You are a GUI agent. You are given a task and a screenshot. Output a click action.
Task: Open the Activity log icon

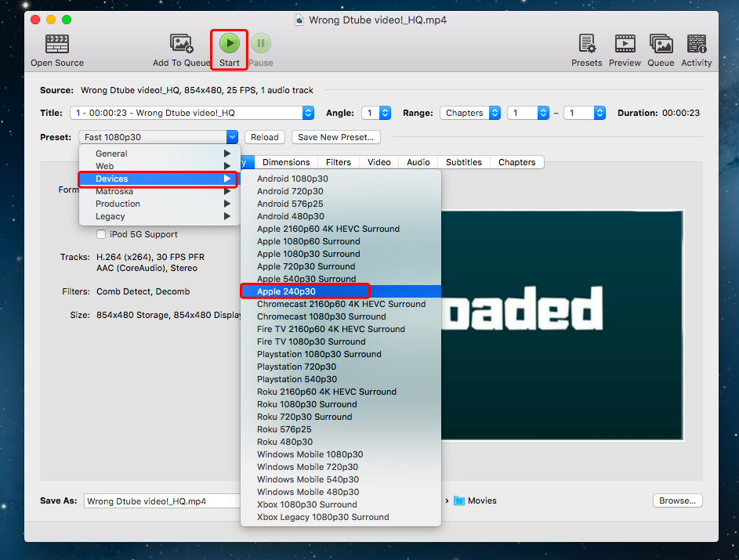pyautogui.click(x=697, y=43)
